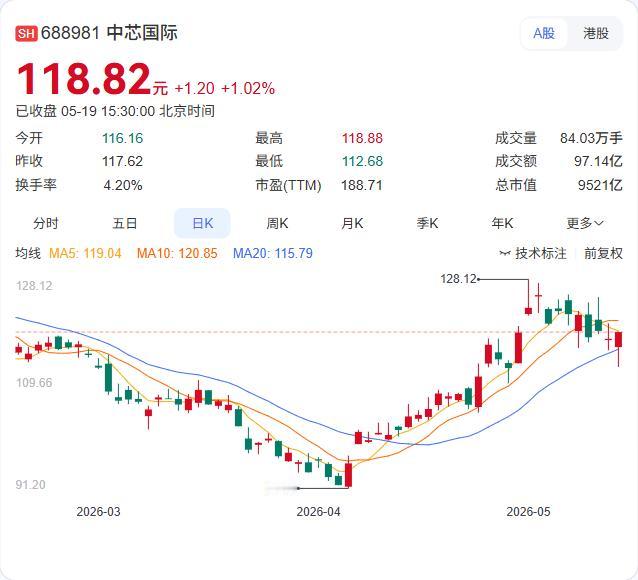The width and height of the screenshot is (638, 580).
Task: Click the 91.20 y-axis price label
Action: [31, 485]
